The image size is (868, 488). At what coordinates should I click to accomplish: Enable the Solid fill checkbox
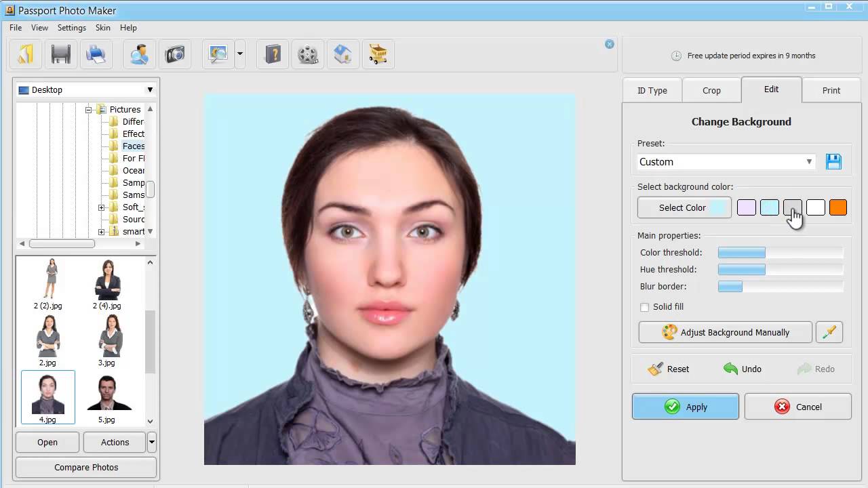[644, 307]
